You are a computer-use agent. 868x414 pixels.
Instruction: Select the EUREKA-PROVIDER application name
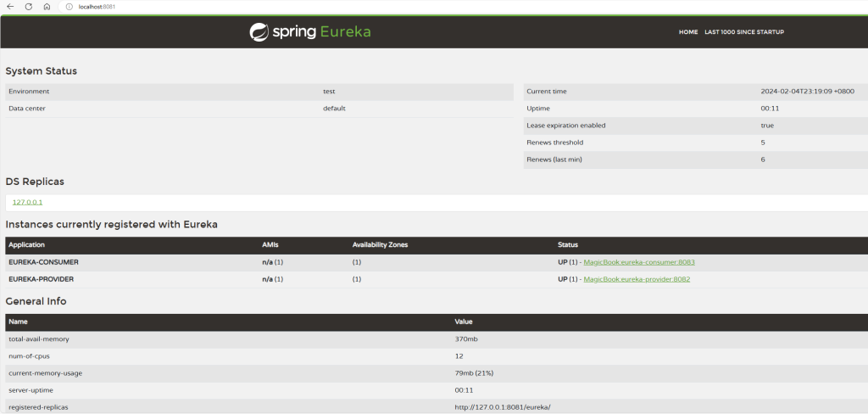42,279
